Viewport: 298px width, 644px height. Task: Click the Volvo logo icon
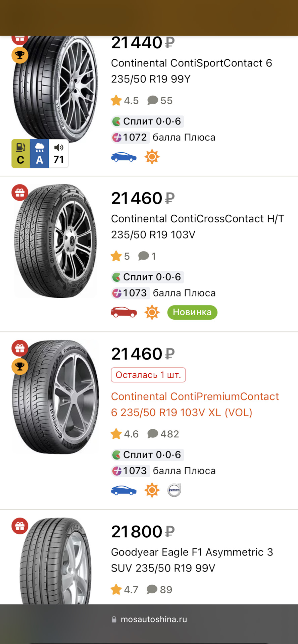pos(174,490)
